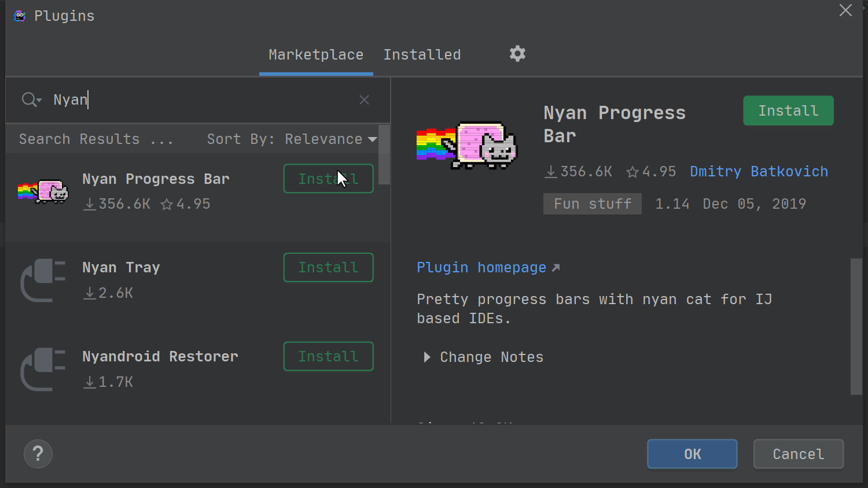The width and height of the screenshot is (868, 488).
Task: Click the large Nyan cat logo
Action: coord(467,145)
